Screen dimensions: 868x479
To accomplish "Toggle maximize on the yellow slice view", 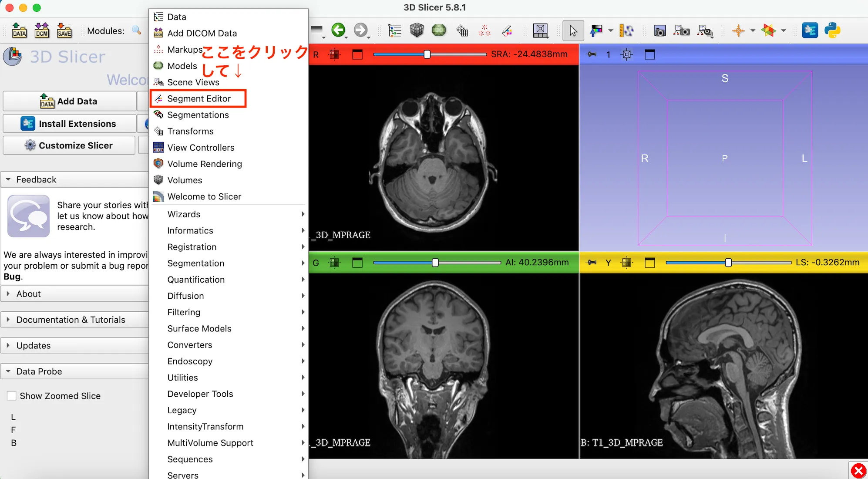I will pyautogui.click(x=650, y=263).
